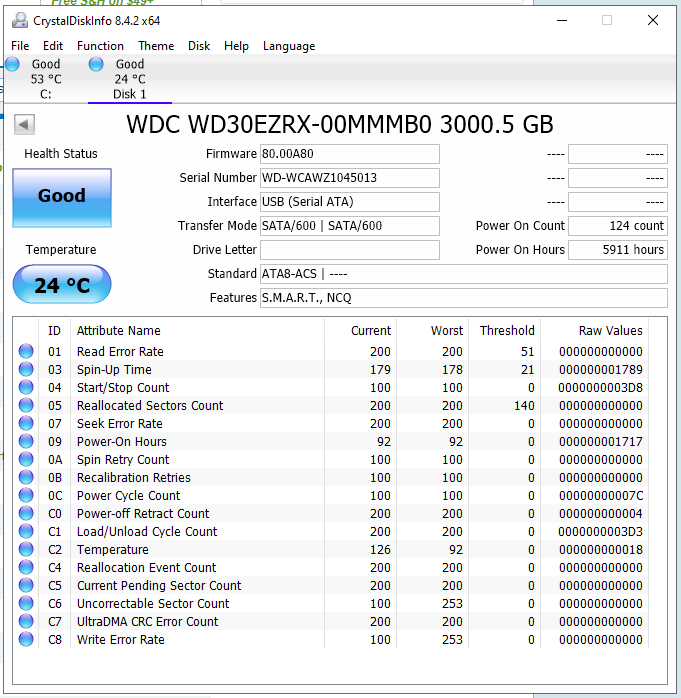Click the status orb beside Reallocated Sectors Count
This screenshot has height=698, width=681.
click(26, 406)
